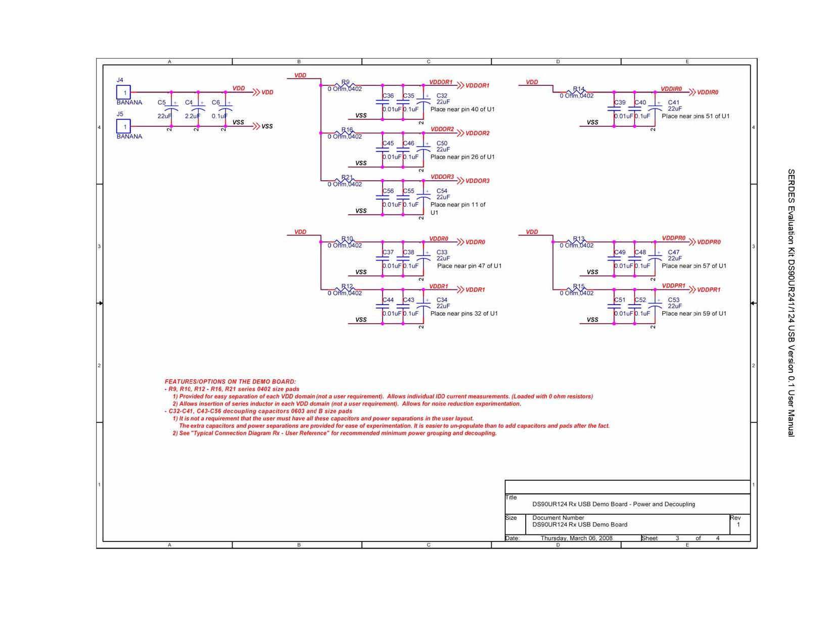Click the J5 banana connector symbol
834x644 pixels.
123,126
